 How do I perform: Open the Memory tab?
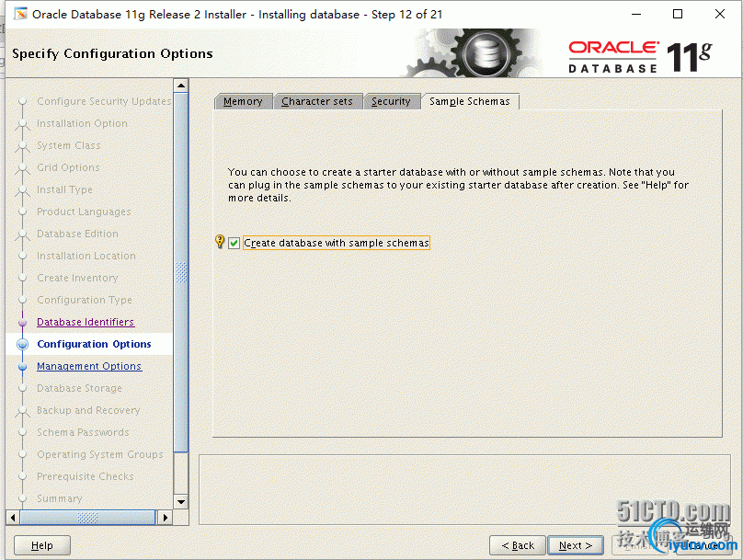(243, 101)
